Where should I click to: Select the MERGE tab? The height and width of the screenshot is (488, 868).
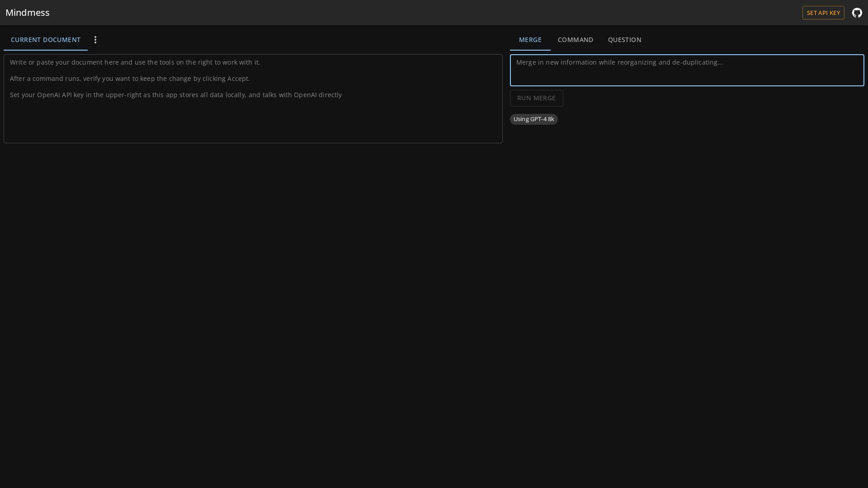coord(530,40)
